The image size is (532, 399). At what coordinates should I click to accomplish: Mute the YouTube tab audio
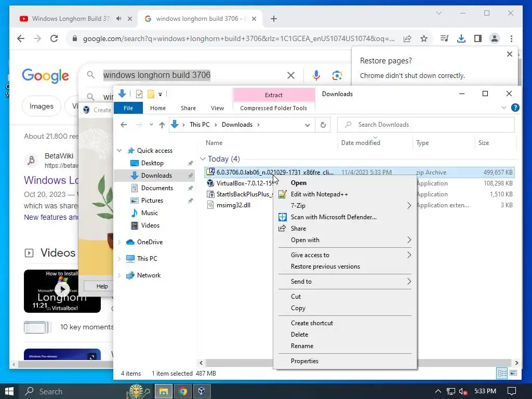(118, 18)
